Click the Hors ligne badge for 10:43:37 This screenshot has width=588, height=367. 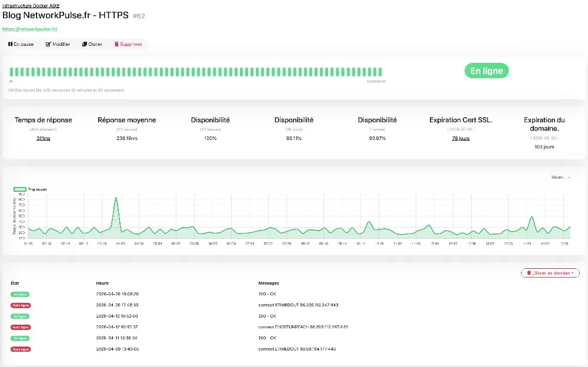click(21, 327)
